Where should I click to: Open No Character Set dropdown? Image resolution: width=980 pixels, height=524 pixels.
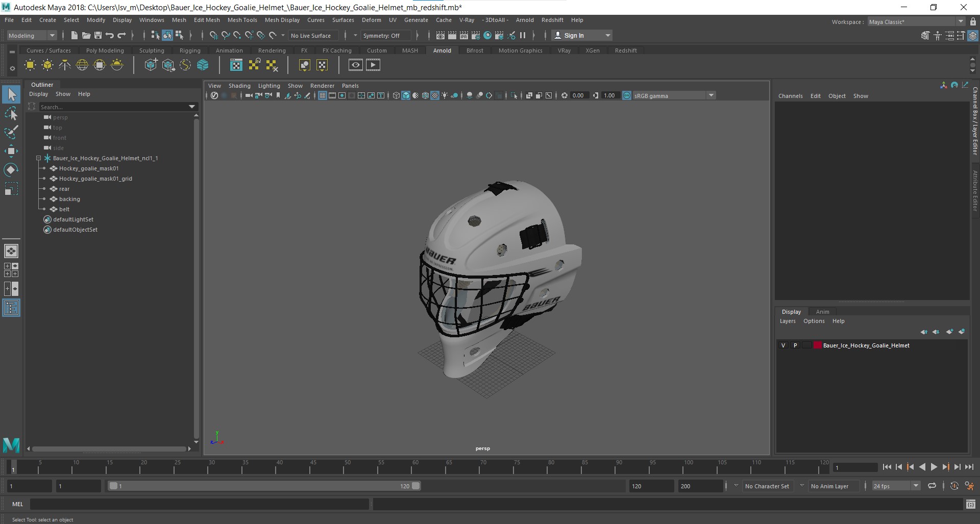(767, 486)
